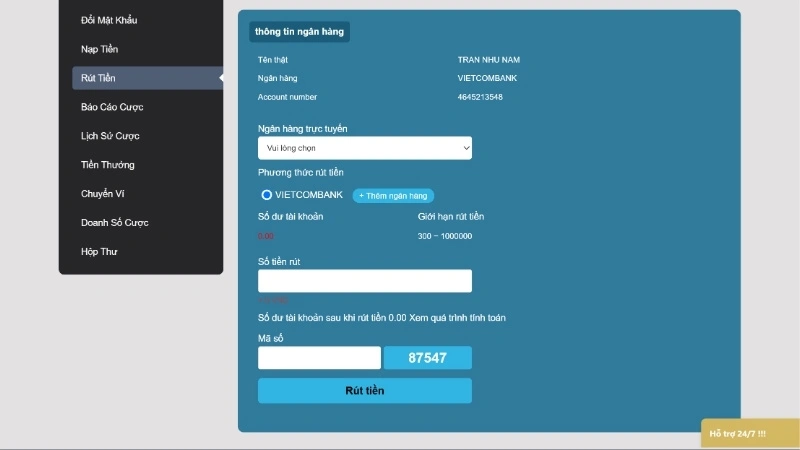Refresh the 87547 captcha code
800x450 pixels.
428,358
